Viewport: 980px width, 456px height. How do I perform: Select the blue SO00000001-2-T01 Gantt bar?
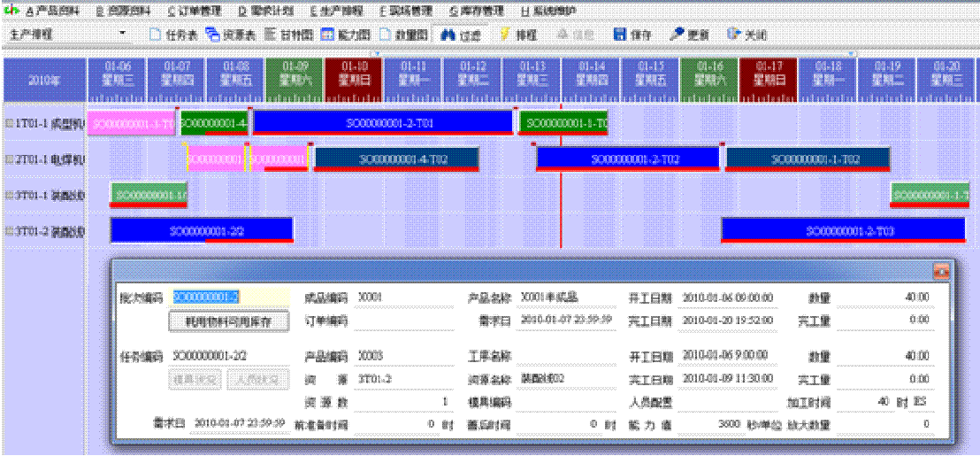pos(382,121)
